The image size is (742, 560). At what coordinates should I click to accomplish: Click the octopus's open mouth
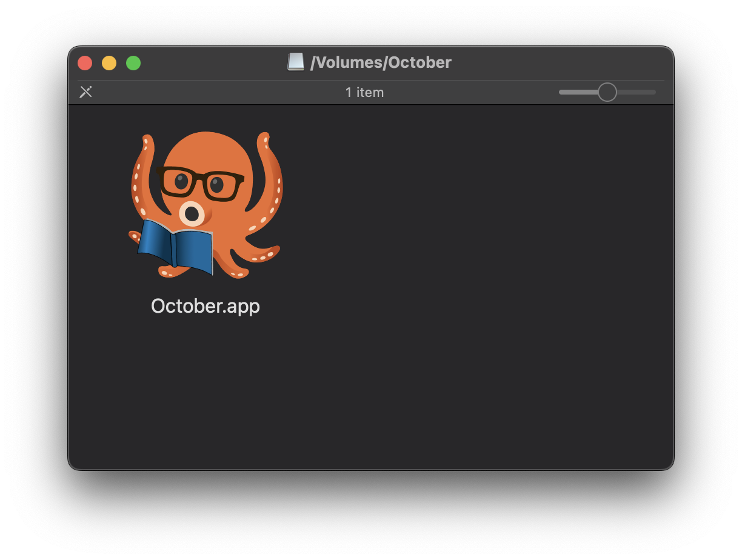[192, 213]
